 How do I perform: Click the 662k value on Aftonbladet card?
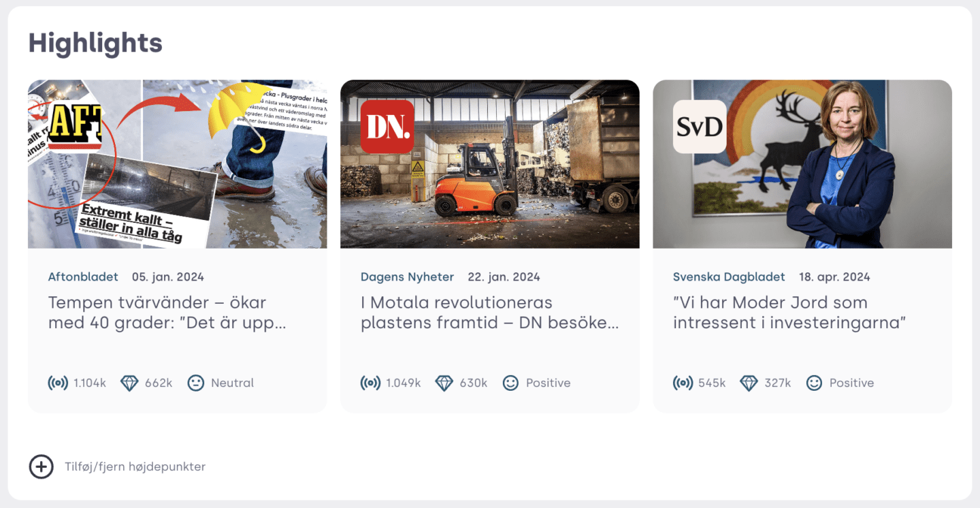pyautogui.click(x=159, y=383)
